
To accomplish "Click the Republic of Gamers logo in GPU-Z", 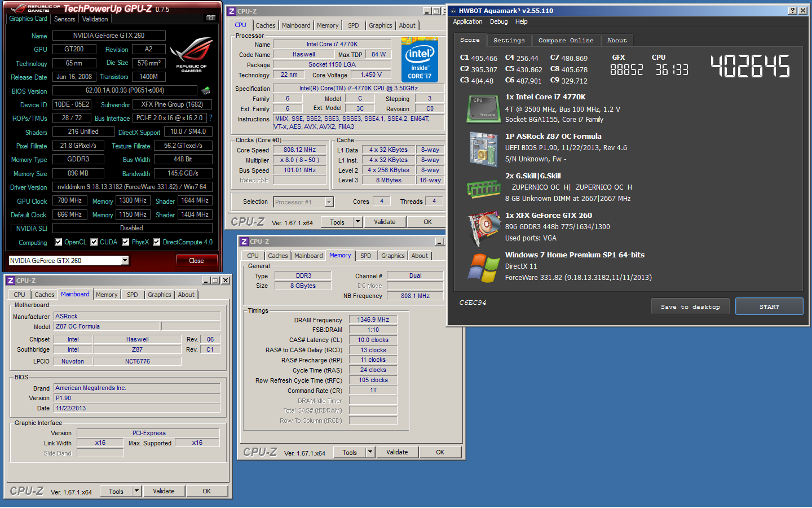I will 191,54.
